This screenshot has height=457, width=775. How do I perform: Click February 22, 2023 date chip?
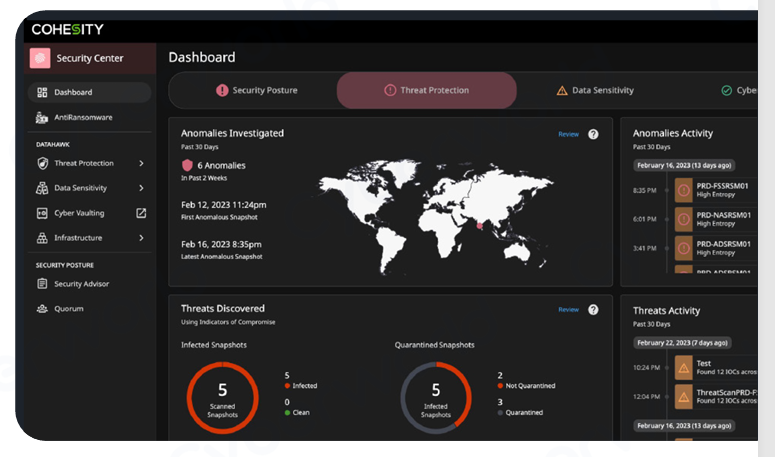coord(683,343)
